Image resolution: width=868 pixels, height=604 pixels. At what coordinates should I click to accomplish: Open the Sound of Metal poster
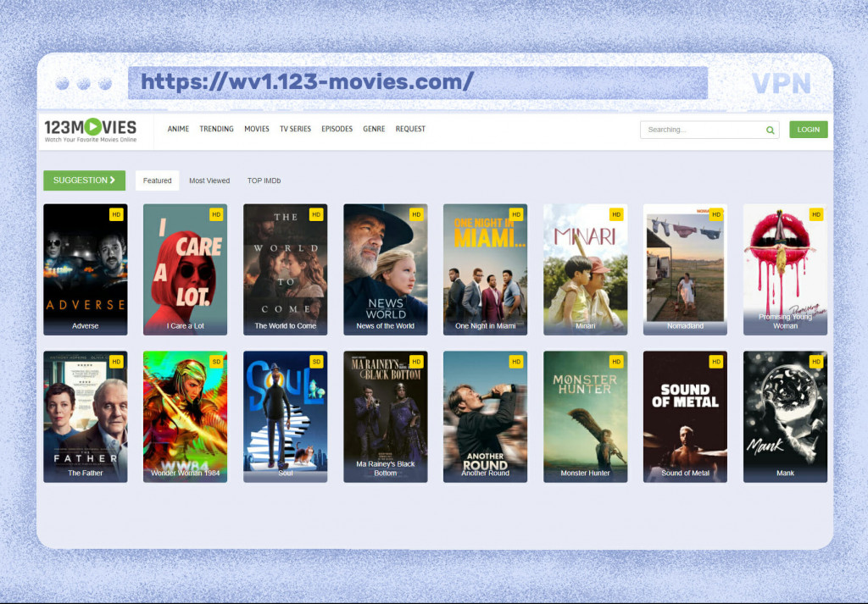(685, 417)
